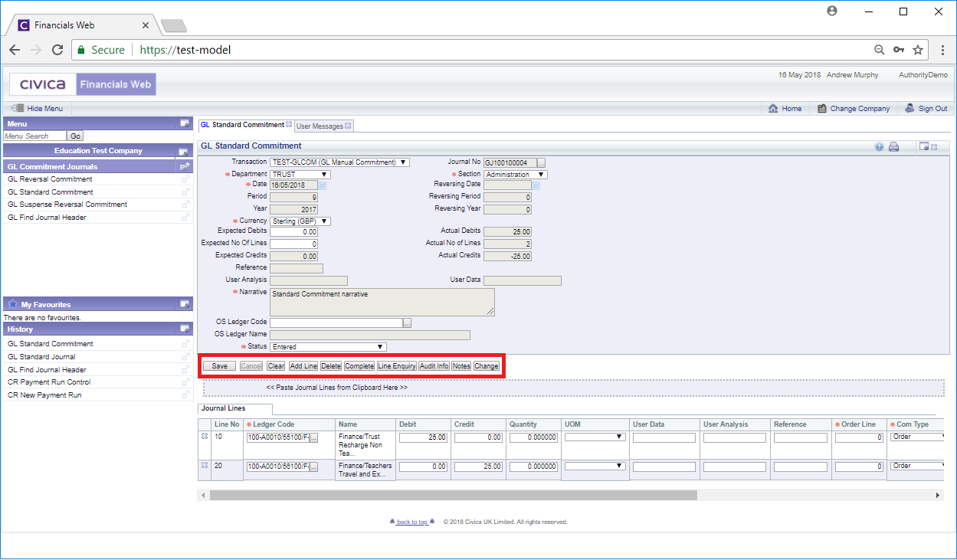Open the Date calendar picker icon
957x560 pixels.
(x=323, y=185)
